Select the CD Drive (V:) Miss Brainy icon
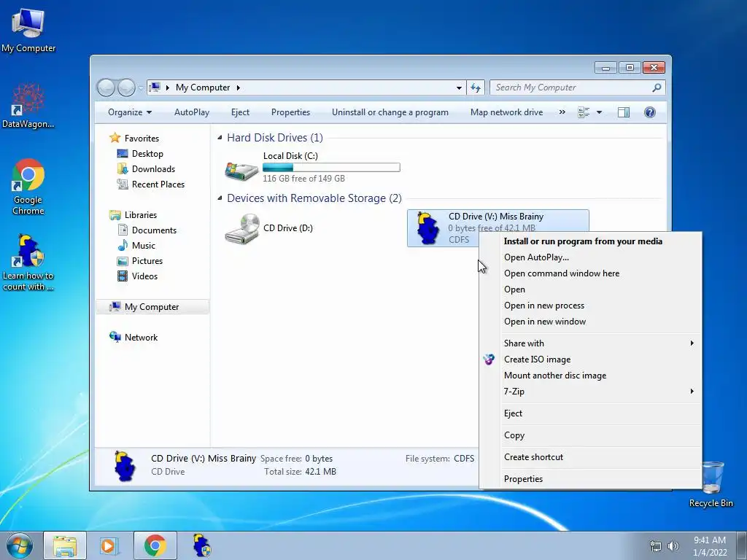This screenshot has height=560, width=747. pyautogui.click(x=427, y=228)
